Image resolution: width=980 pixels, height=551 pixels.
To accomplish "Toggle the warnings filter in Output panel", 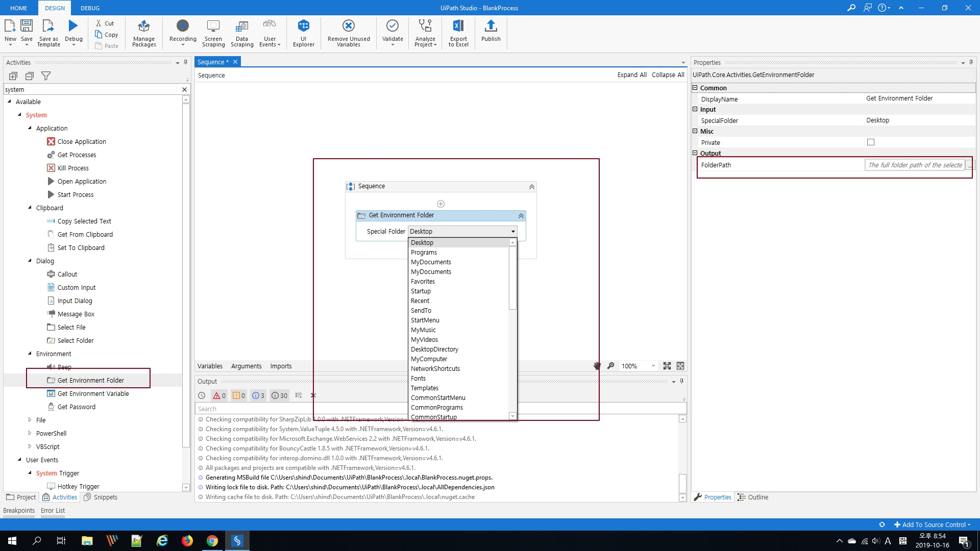I will (239, 395).
